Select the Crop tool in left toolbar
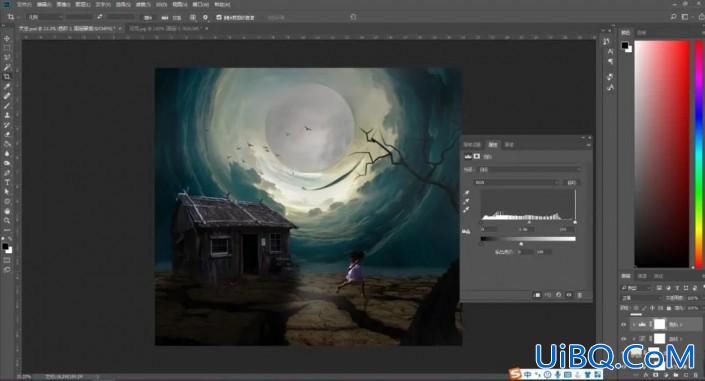 7,76
